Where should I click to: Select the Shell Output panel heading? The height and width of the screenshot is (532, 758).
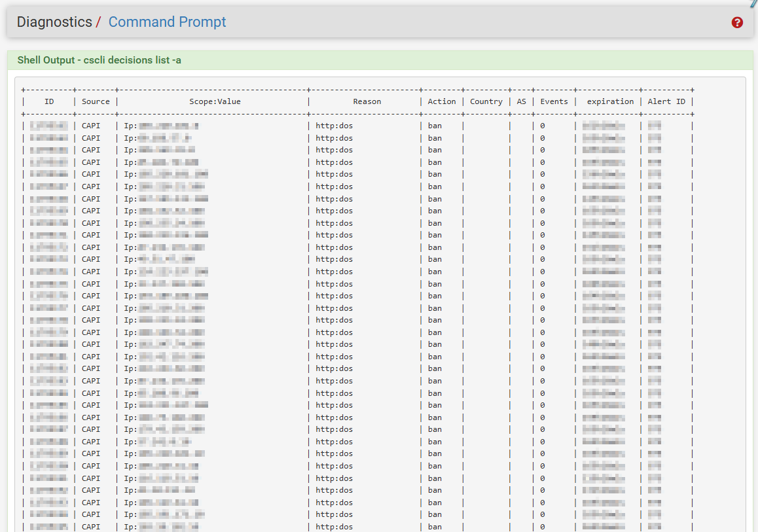(99, 60)
